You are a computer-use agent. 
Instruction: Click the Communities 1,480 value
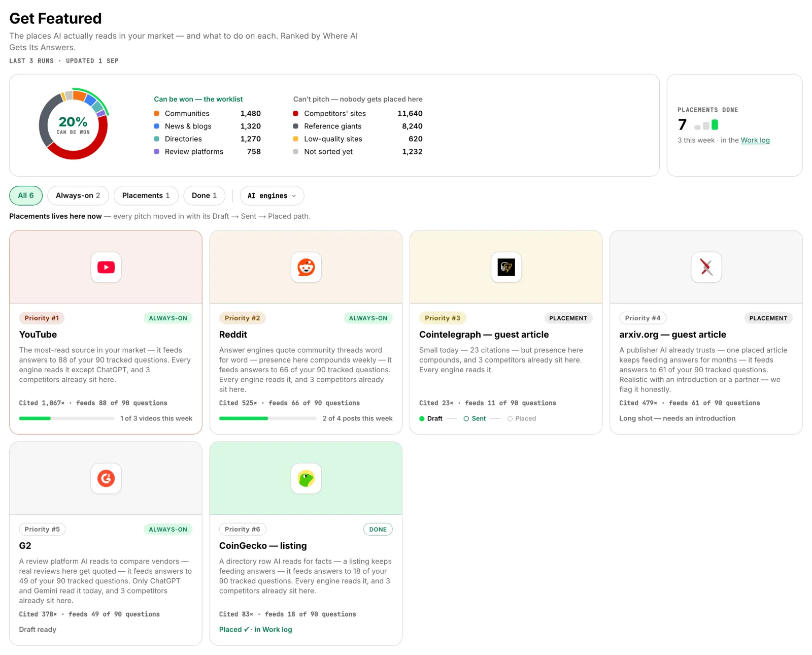251,113
